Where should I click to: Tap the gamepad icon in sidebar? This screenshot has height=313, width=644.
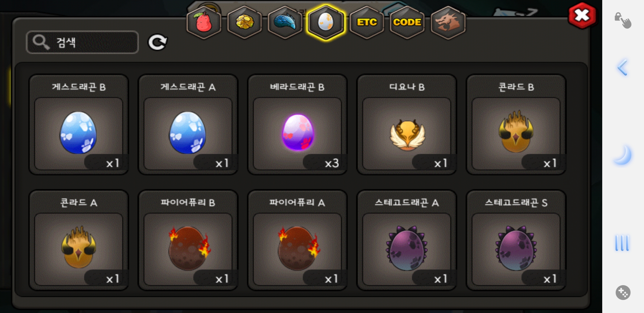point(623,292)
